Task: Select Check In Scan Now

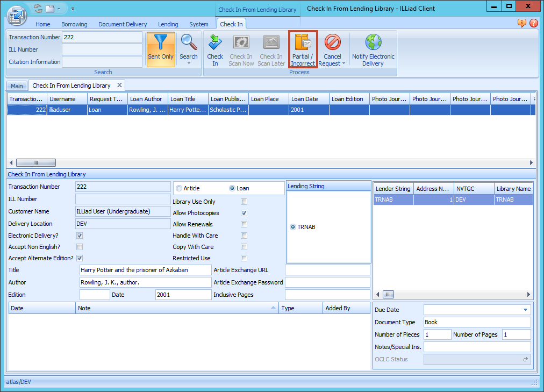Action: pos(241,48)
